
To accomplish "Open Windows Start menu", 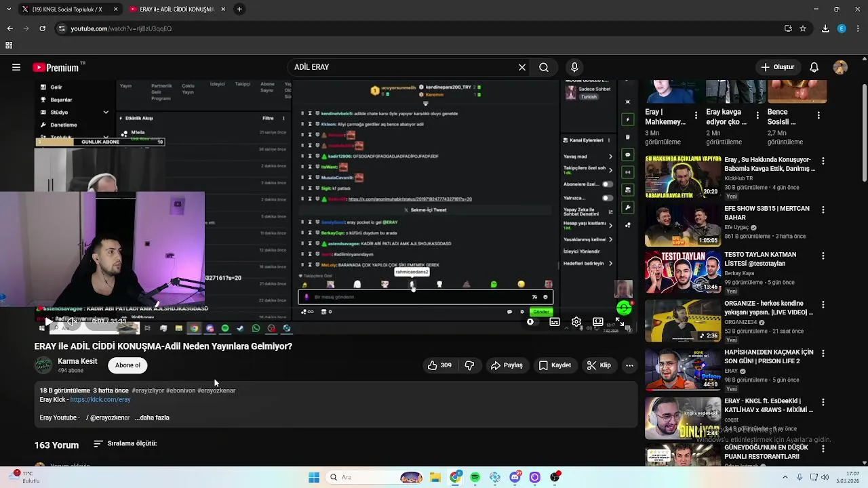I will click(x=314, y=477).
